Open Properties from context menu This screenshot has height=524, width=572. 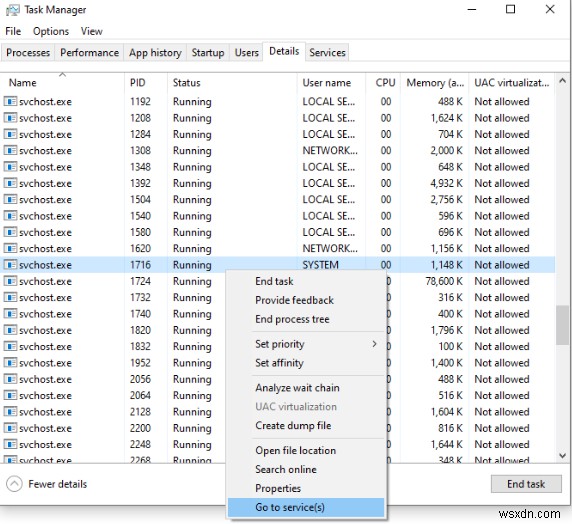pyautogui.click(x=306, y=488)
